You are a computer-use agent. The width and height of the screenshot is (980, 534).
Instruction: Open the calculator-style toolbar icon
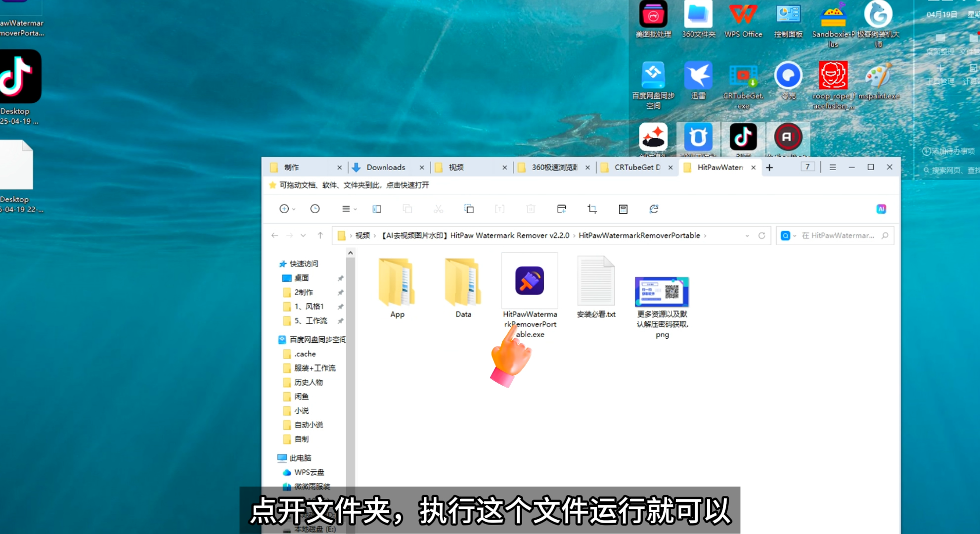(x=623, y=209)
